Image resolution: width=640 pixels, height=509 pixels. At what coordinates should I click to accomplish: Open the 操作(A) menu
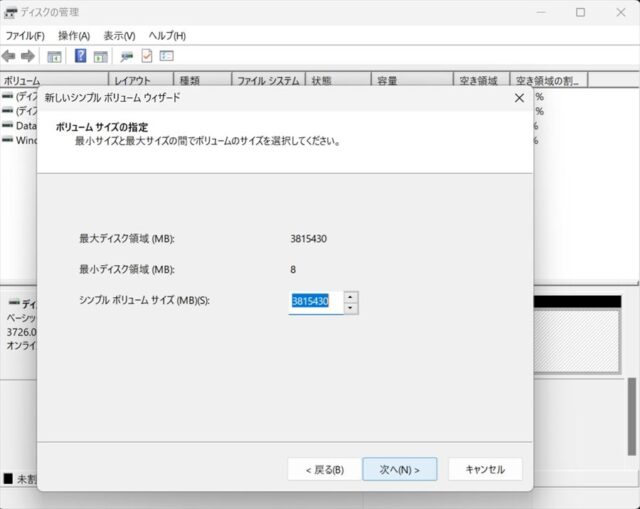(73, 35)
